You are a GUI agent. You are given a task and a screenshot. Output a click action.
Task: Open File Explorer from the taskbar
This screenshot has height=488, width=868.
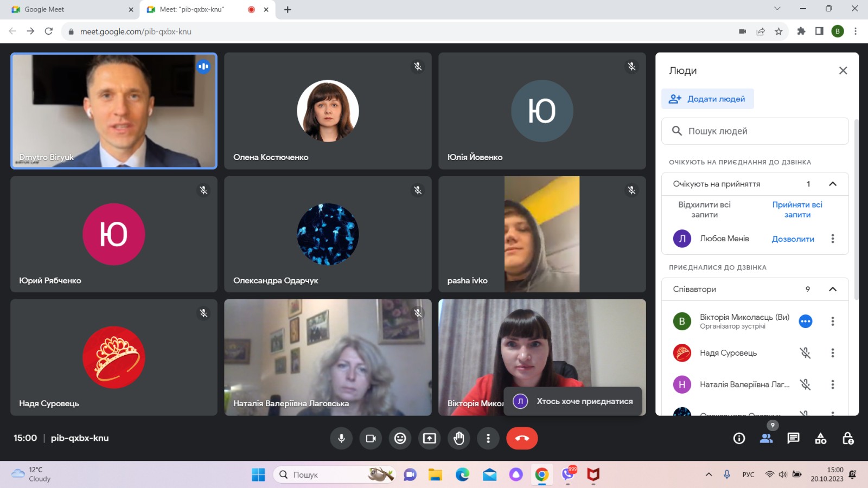pyautogui.click(x=435, y=475)
